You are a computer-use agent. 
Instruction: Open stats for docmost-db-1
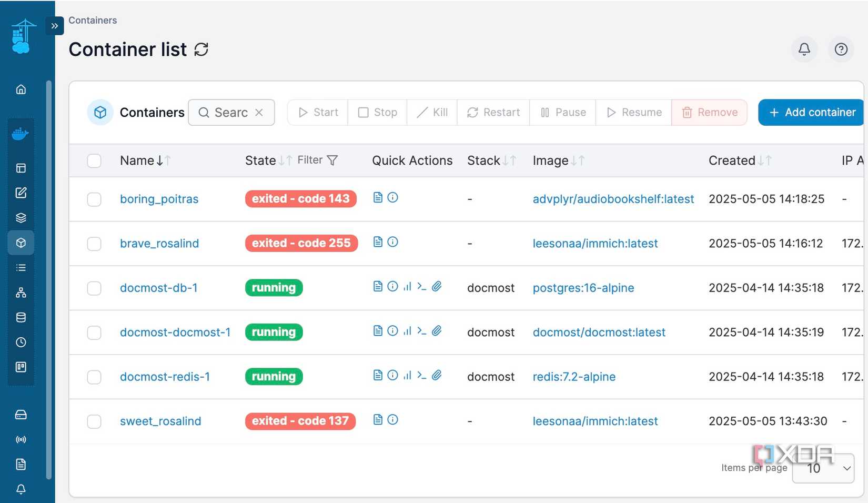click(x=407, y=286)
